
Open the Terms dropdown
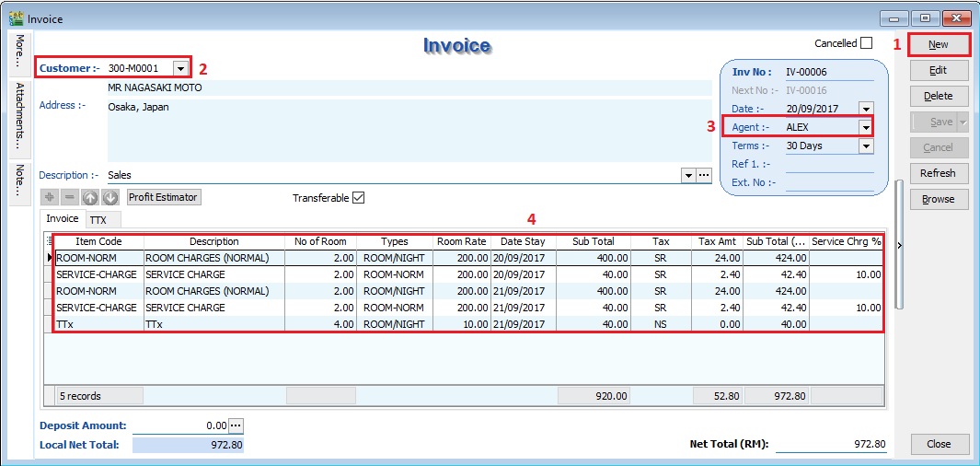click(x=865, y=146)
